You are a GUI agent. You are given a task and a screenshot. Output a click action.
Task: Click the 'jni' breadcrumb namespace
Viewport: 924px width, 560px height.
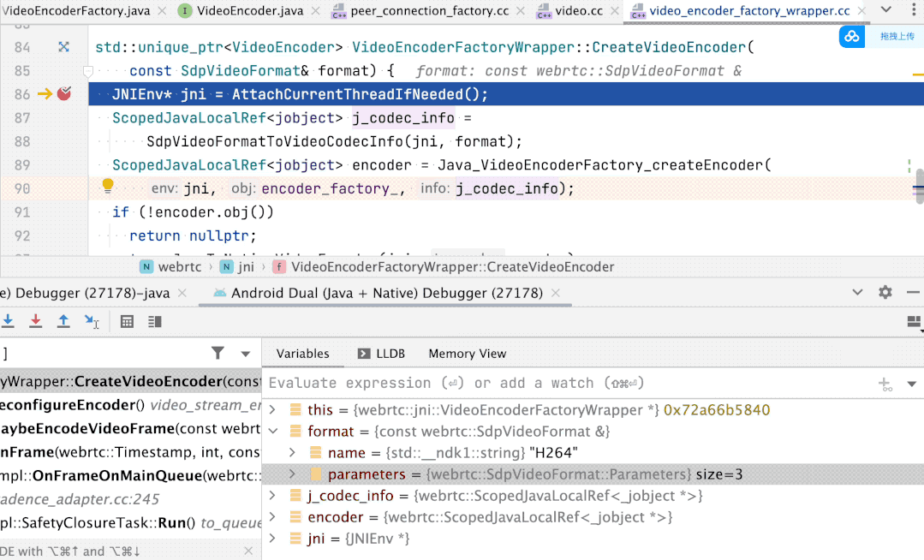pos(246,266)
